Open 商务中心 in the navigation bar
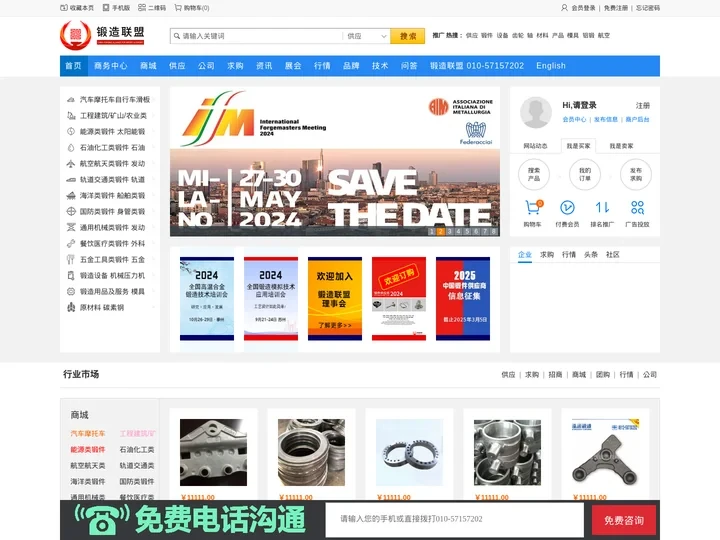Image resolution: width=720 pixels, height=540 pixels. click(x=110, y=66)
